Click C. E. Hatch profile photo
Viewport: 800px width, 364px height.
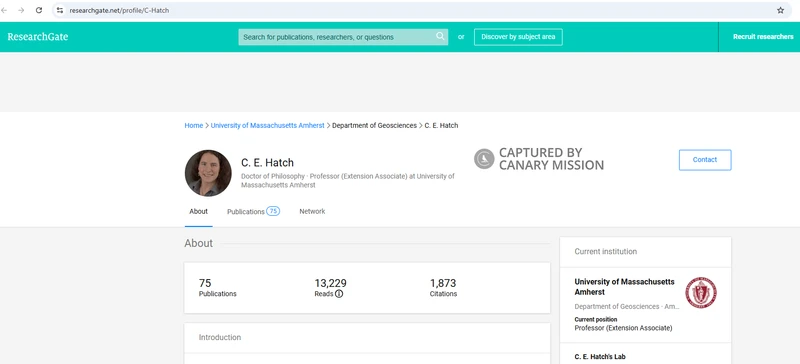click(208, 173)
